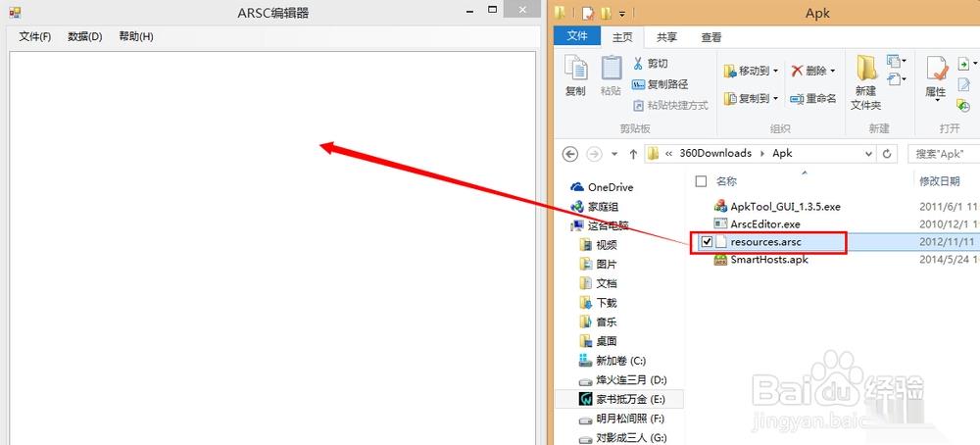The width and height of the screenshot is (980, 445).
Task: Open the 属性 dropdown arrow
Action: 936,99
